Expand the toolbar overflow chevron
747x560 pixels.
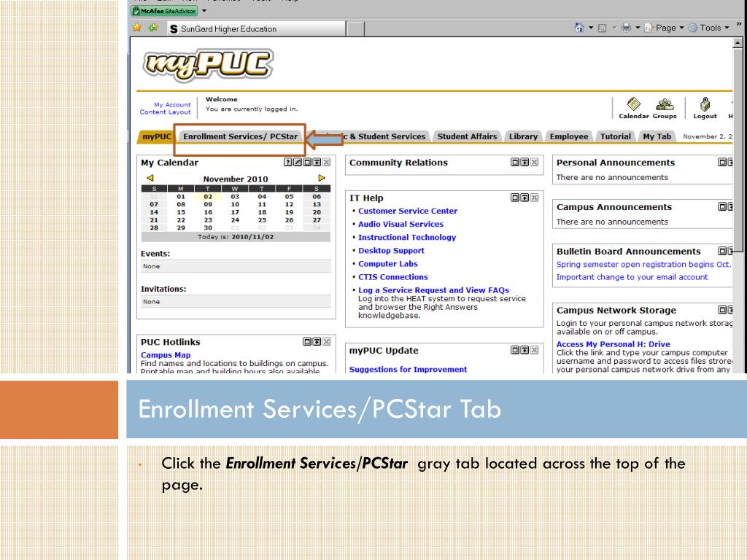tap(739, 23)
